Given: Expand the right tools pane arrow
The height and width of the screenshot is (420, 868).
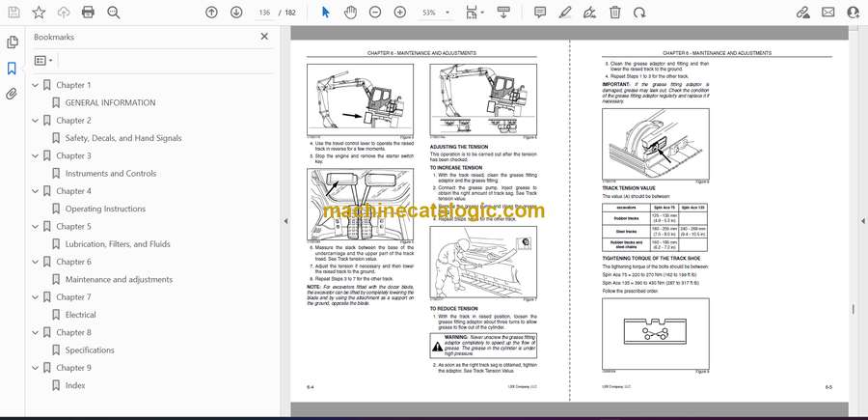Looking at the screenshot, I should (x=862, y=221).
